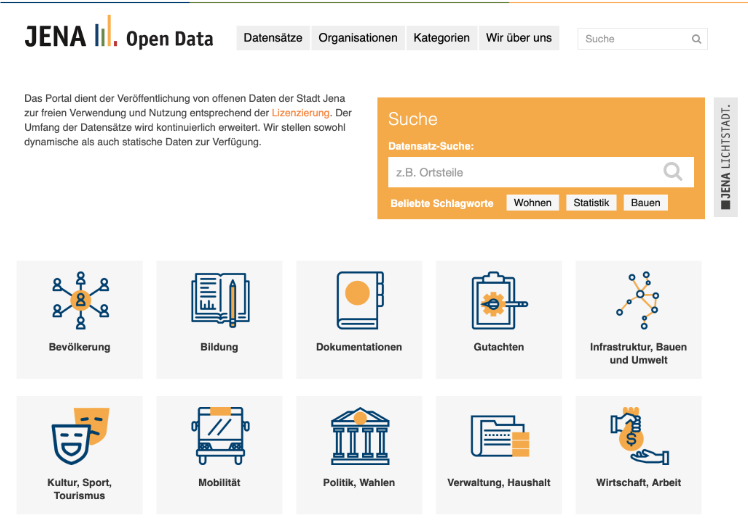Click the Wirtschaft, Arbeit money hand icon

(638, 435)
